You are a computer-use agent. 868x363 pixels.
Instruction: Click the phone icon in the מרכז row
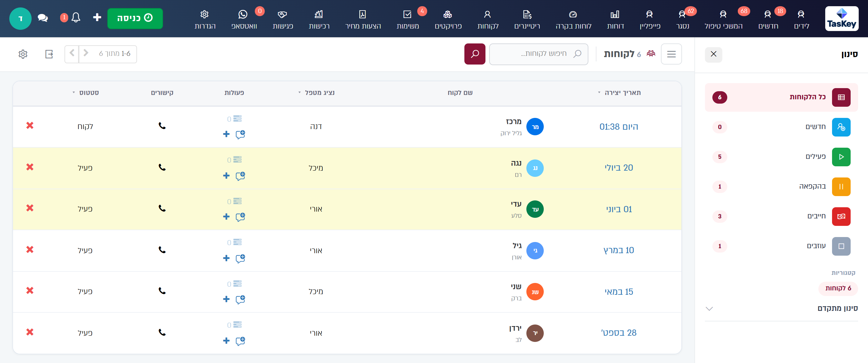click(162, 126)
